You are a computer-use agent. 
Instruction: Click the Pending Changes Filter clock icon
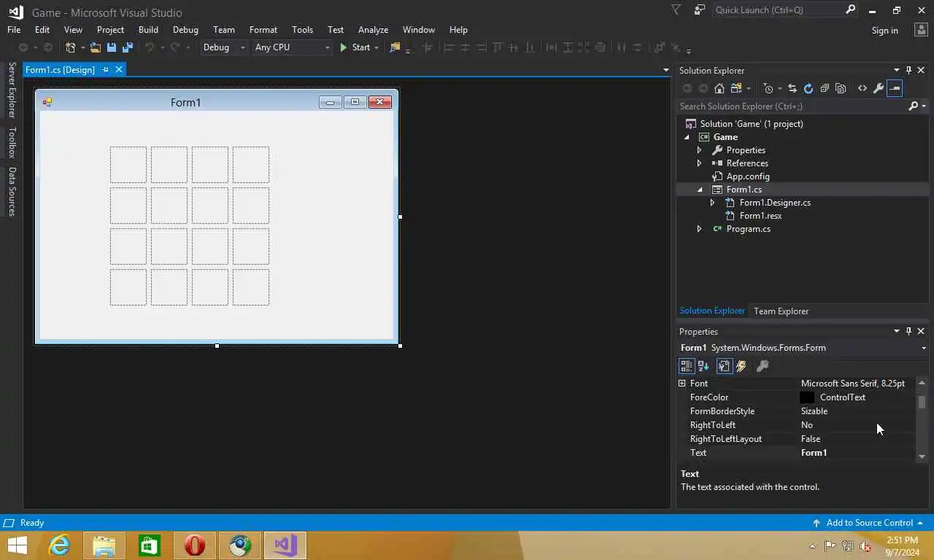pos(768,88)
